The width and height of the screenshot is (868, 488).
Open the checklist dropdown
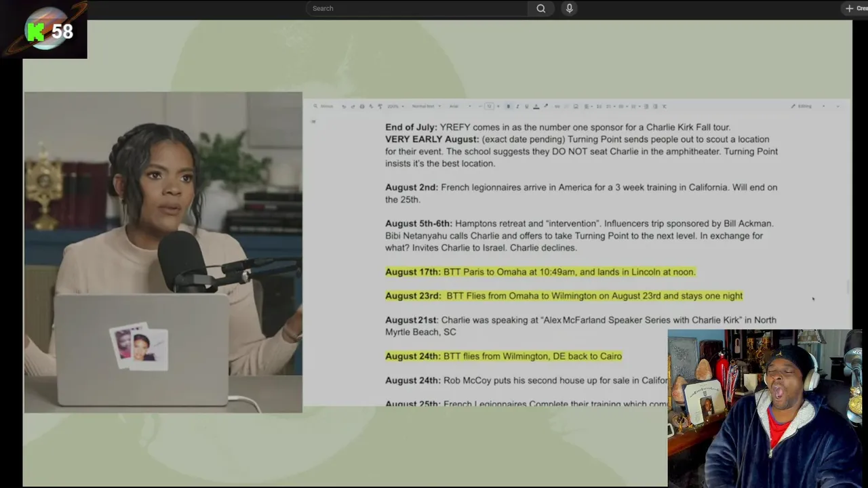point(610,106)
